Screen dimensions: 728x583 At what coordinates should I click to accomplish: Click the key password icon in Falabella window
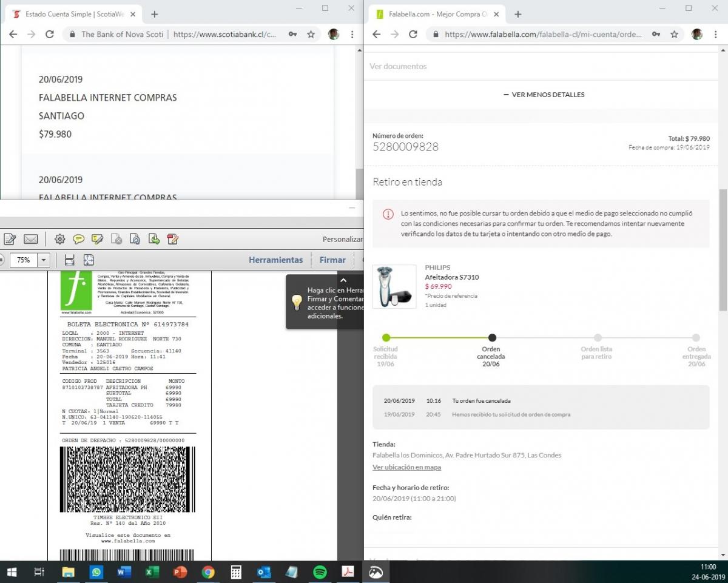tap(656, 35)
